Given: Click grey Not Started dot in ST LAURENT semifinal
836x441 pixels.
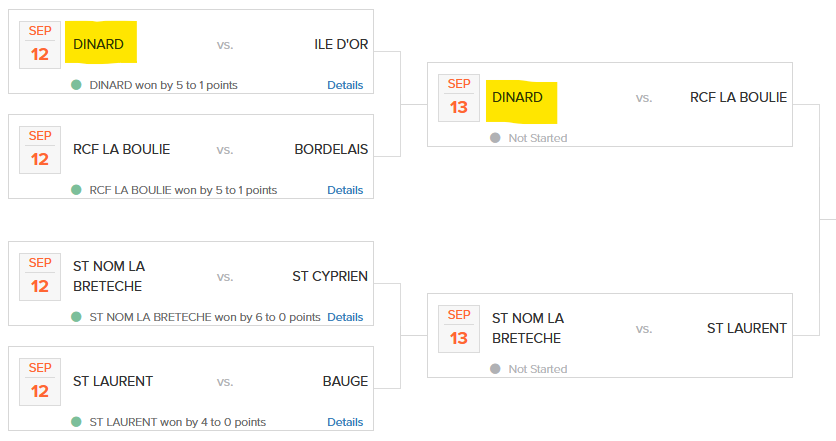Looking at the screenshot, I should [495, 368].
